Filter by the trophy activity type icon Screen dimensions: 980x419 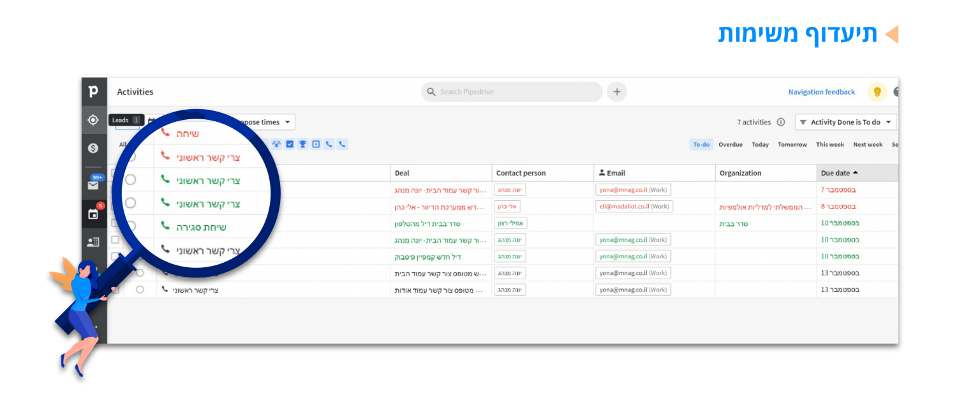click(x=302, y=144)
